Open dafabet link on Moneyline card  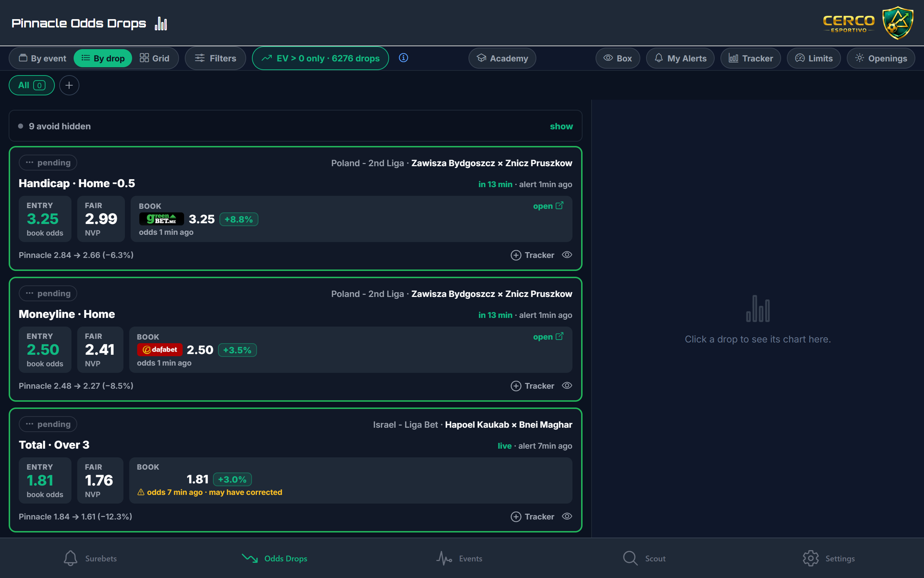point(548,336)
